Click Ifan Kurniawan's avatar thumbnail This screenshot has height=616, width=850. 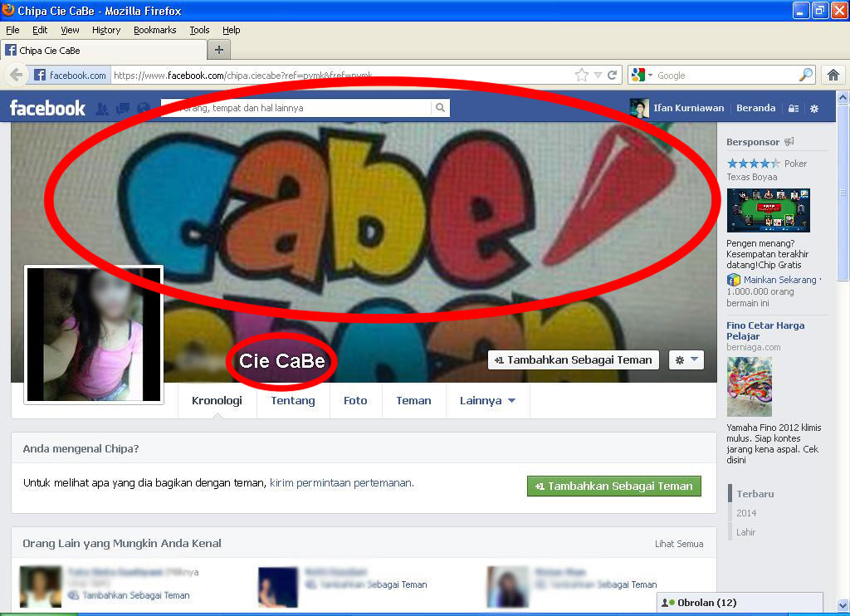639,108
